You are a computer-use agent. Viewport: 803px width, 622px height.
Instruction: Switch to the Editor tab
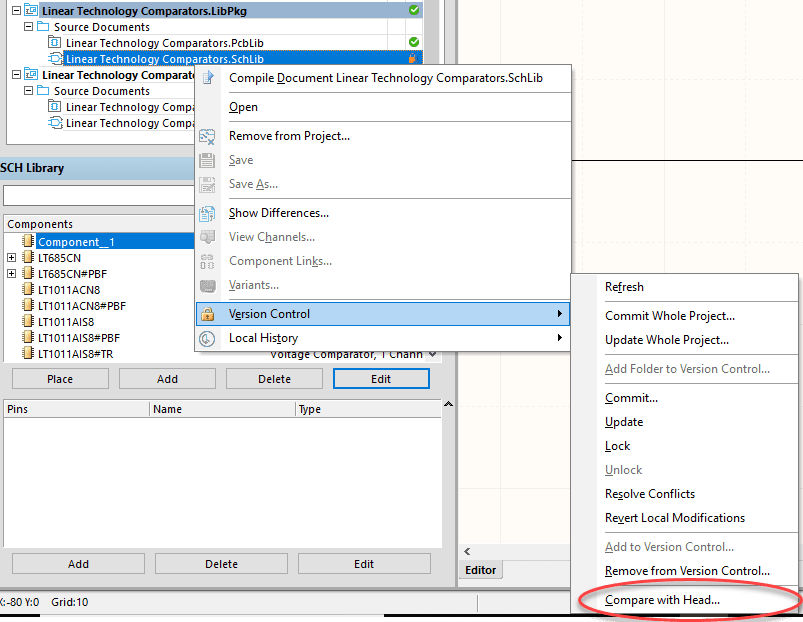(x=480, y=570)
